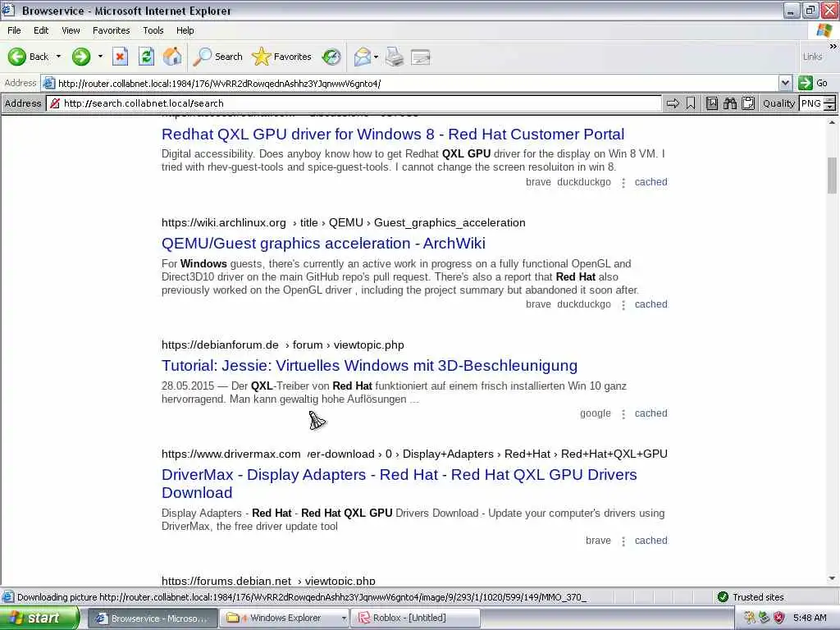Switch to Windows Explorer taskbar button
The width and height of the screenshot is (840, 630).
285,619
